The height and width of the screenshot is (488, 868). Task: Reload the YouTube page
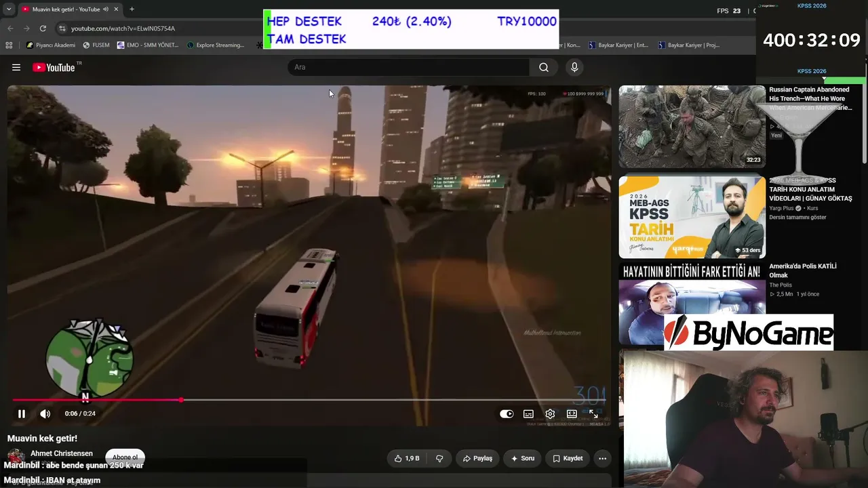coord(43,28)
